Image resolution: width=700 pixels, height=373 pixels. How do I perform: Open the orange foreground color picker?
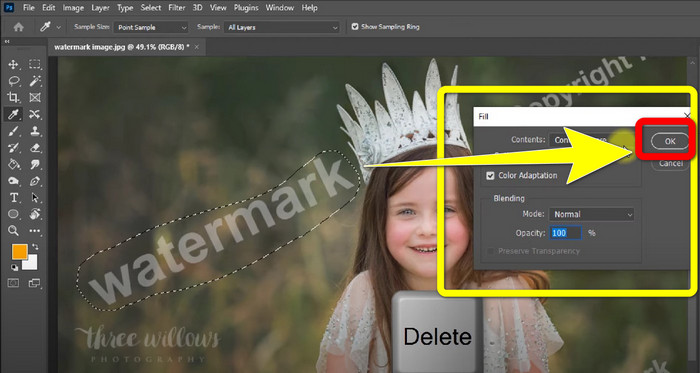pyautogui.click(x=19, y=252)
